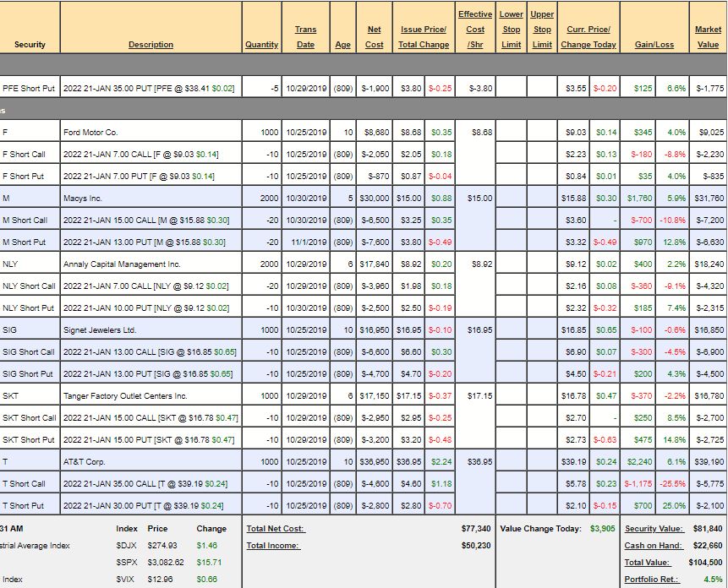This screenshot has height=588, width=728.
Task: Click the Lower Stop Limit column header
Action: [511, 30]
